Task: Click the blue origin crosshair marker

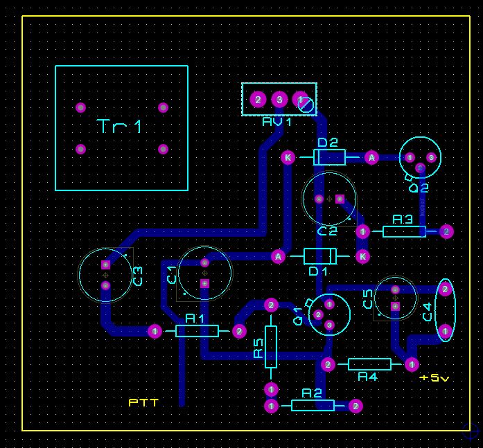Action: point(470,431)
